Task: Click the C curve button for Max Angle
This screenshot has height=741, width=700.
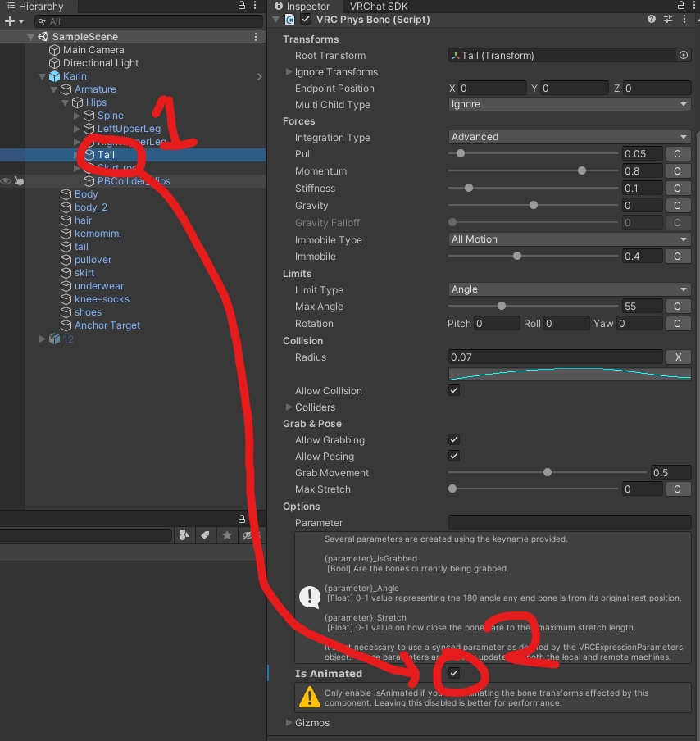Action: pyautogui.click(x=677, y=307)
